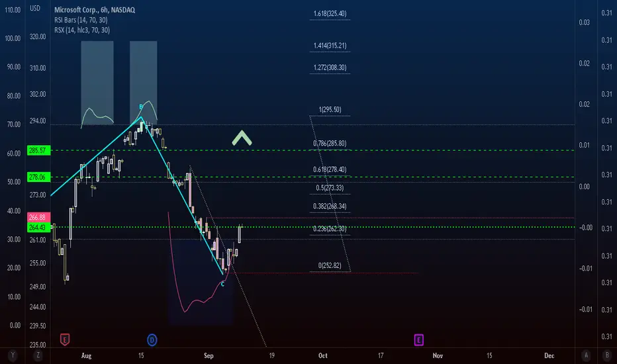Select the 0.618(278.40) Fibonacci level
The height and width of the screenshot is (364, 617).
tap(330, 169)
